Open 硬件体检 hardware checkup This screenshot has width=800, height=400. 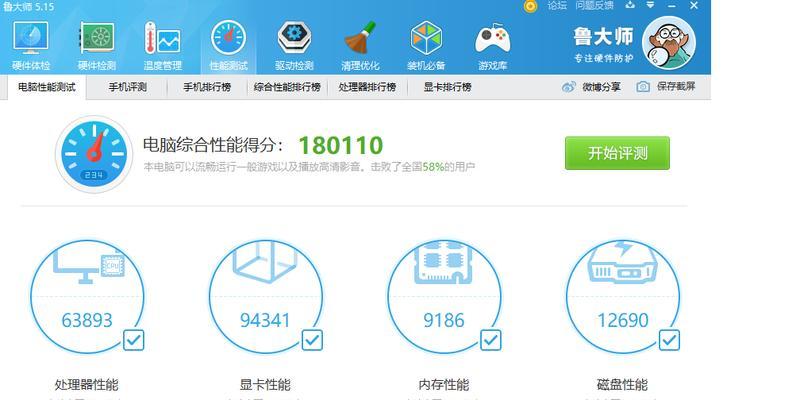[31, 46]
